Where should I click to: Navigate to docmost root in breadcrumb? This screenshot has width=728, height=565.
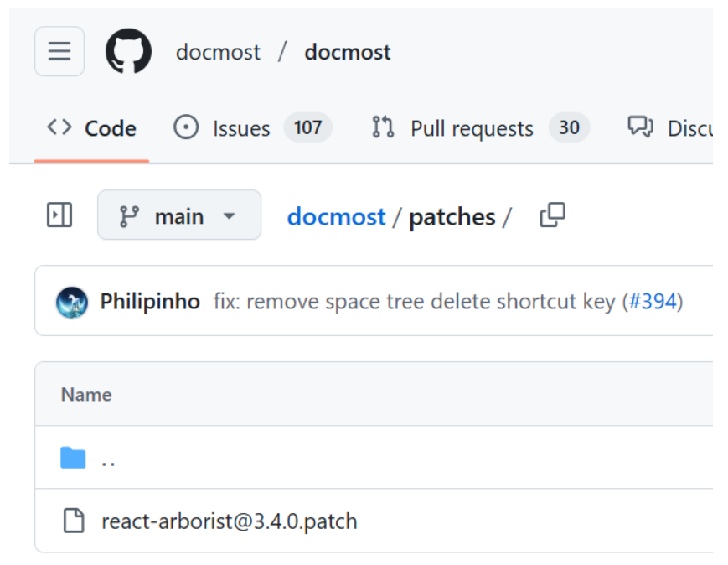click(x=336, y=216)
